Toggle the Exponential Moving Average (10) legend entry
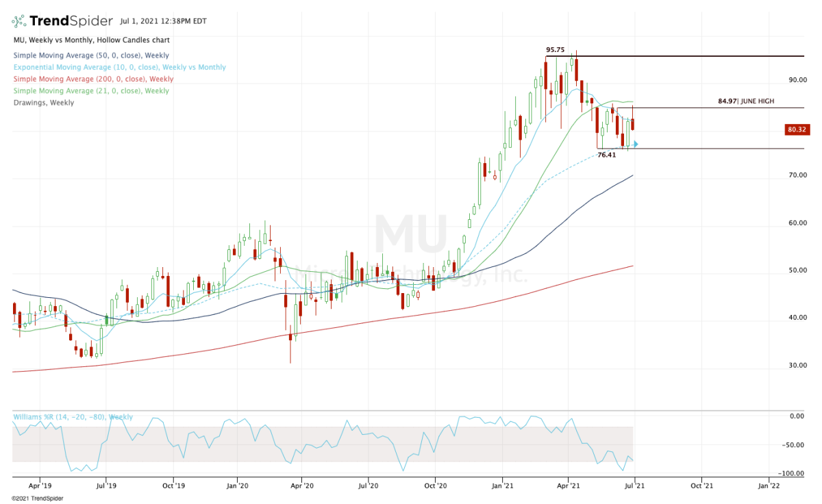The height and width of the screenshot is (504, 822). (116, 67)
